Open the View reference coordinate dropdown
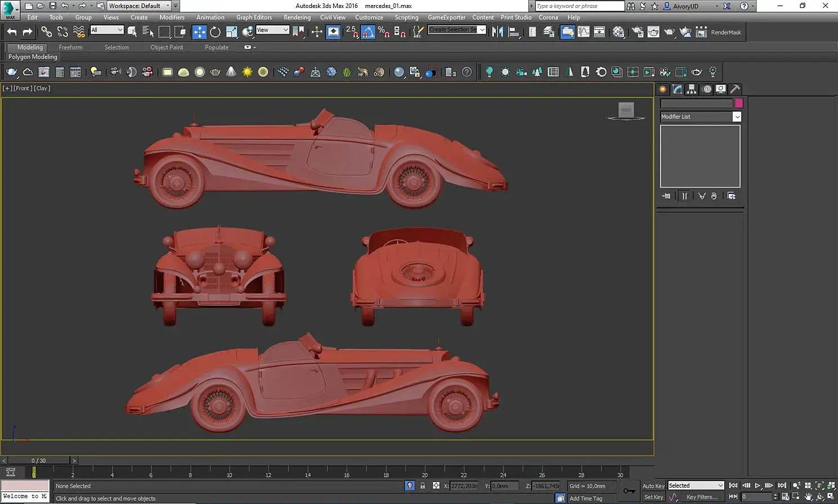The height and width of the screenshot is (504, 838). [273, 30]
